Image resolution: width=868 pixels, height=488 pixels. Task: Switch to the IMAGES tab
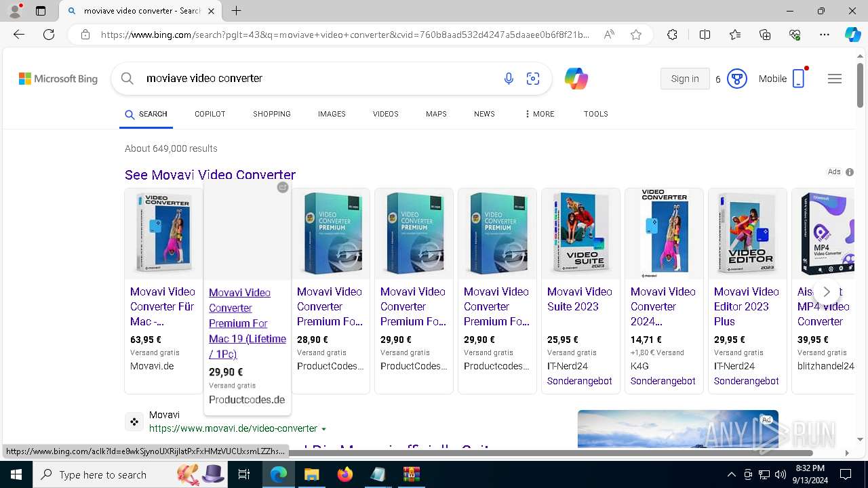click(332, 114)
